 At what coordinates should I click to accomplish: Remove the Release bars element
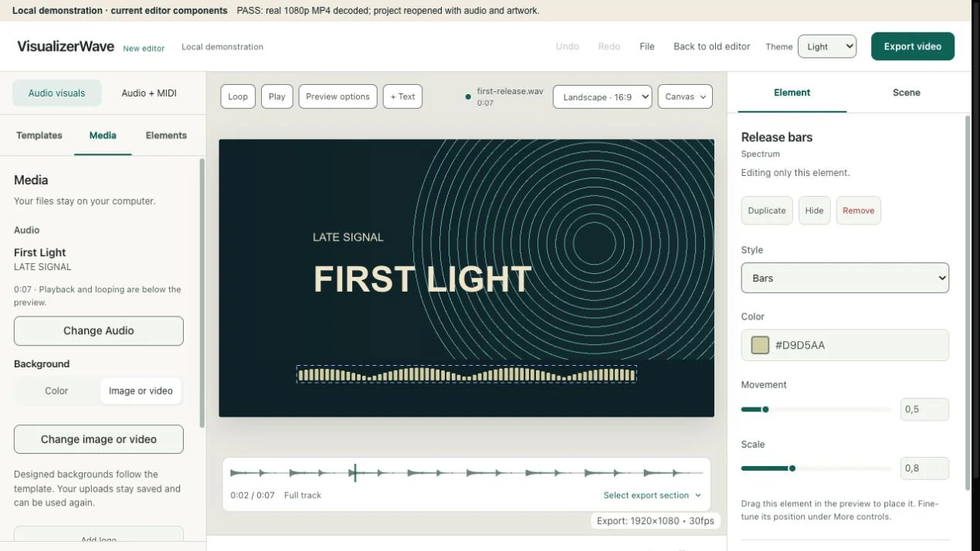click(859, 211)
